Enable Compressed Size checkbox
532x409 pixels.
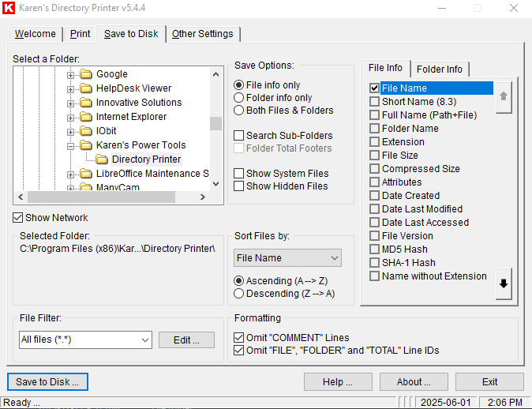[374, 169]
